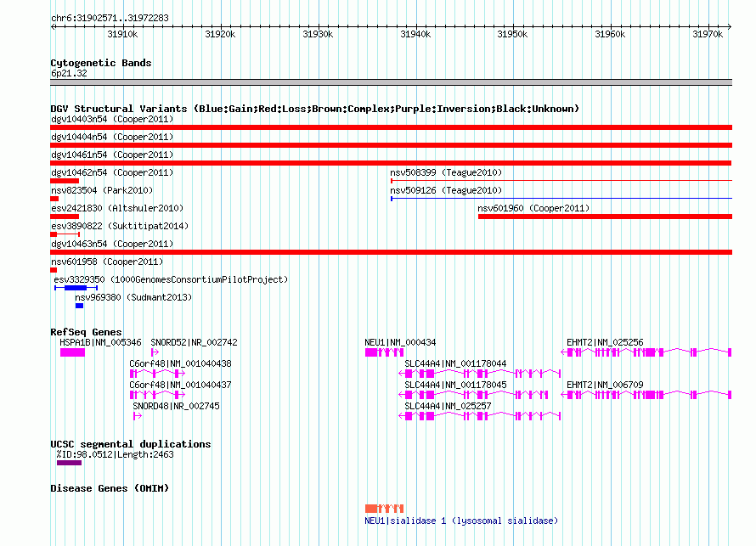Click the nsv601960 (Cooper2011) label

pos(533,208)
